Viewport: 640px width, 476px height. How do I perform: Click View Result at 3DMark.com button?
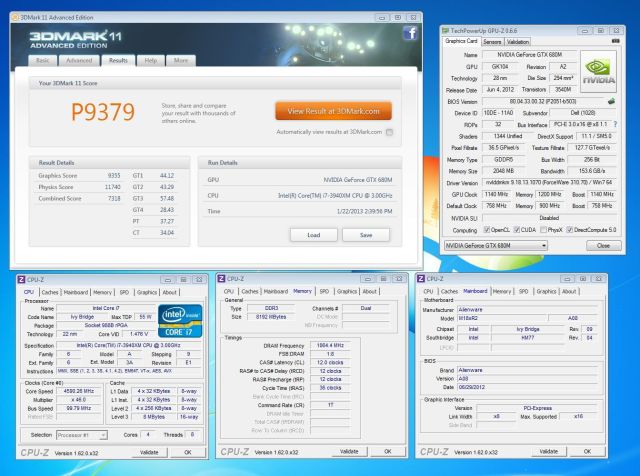pos(333,111)
